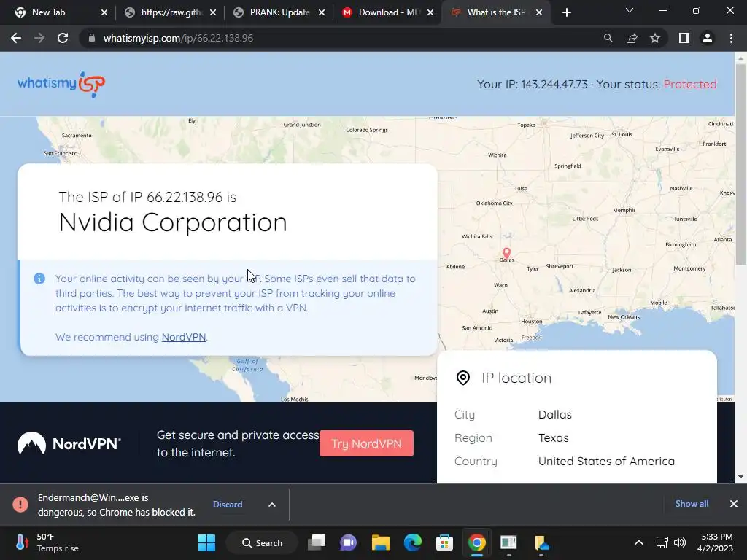Click the scrollbar down arrow
The image size is (747, 560).
click(740, 477)
